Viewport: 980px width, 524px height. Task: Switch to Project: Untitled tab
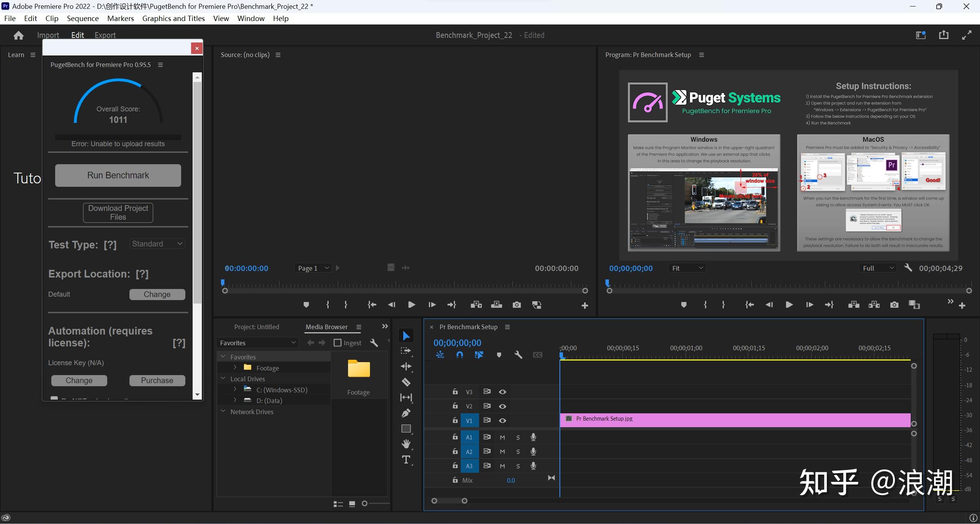click(x=256, y=327)
